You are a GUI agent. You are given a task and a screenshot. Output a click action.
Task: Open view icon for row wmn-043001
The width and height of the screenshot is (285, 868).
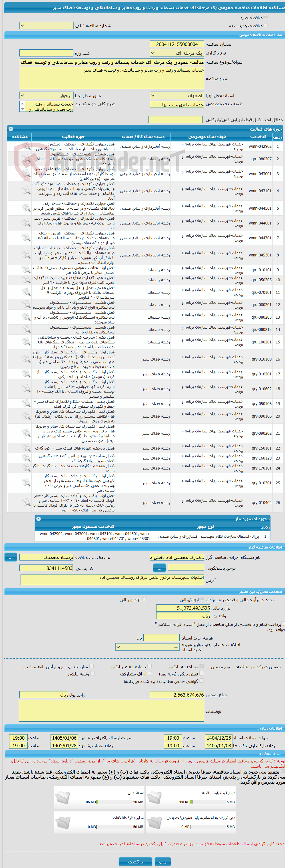26,173
